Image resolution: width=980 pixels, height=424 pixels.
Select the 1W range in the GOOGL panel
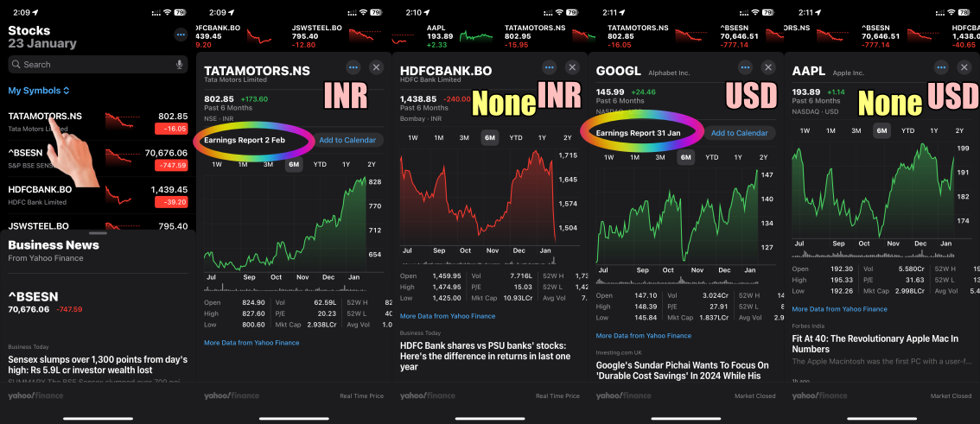tap(608, 157)
